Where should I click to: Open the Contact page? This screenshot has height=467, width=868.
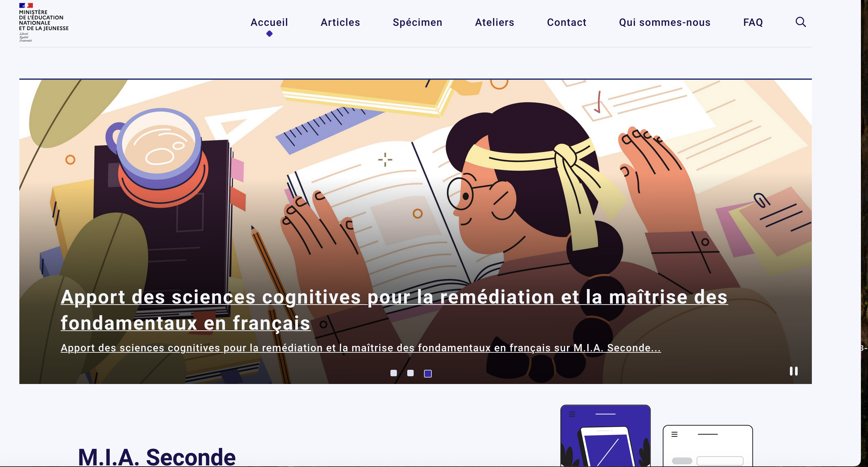coord(567,22)
